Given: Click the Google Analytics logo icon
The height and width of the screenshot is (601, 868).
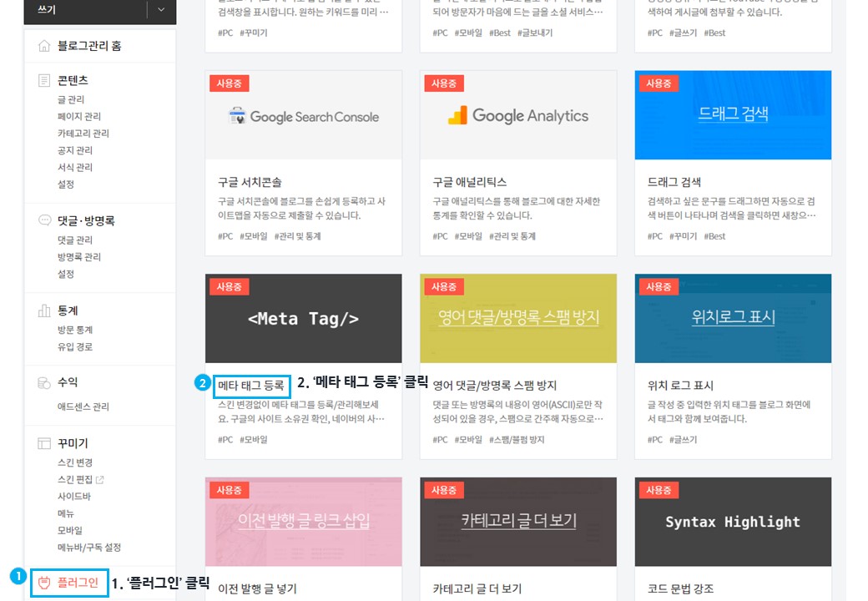Looking at the screenshot, I should (x=457, y=115).
